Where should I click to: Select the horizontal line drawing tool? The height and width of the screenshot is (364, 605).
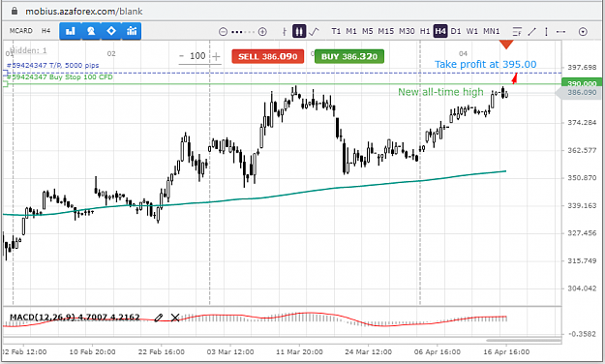[x=561, y=32]
